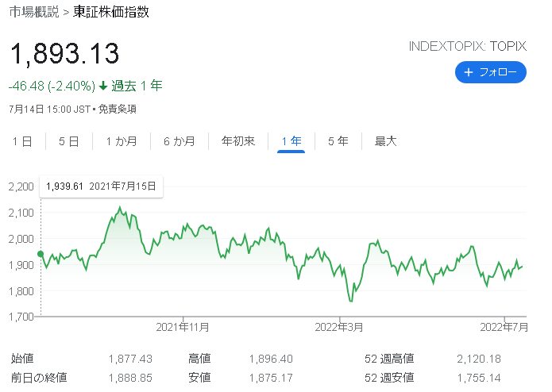552x392 pixels.
Task: Click the INDEXTOPIX: TOPIX ticker label
Action: [x=467, y=46]
